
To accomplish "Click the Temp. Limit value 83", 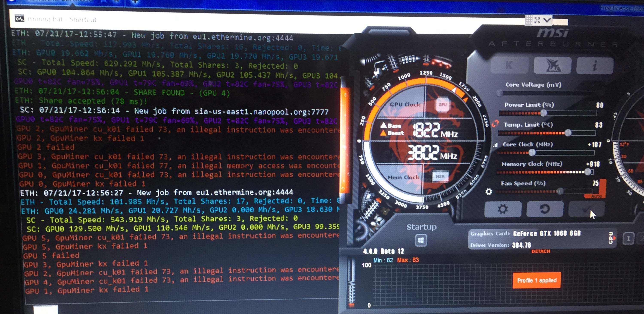I will 598,125.
